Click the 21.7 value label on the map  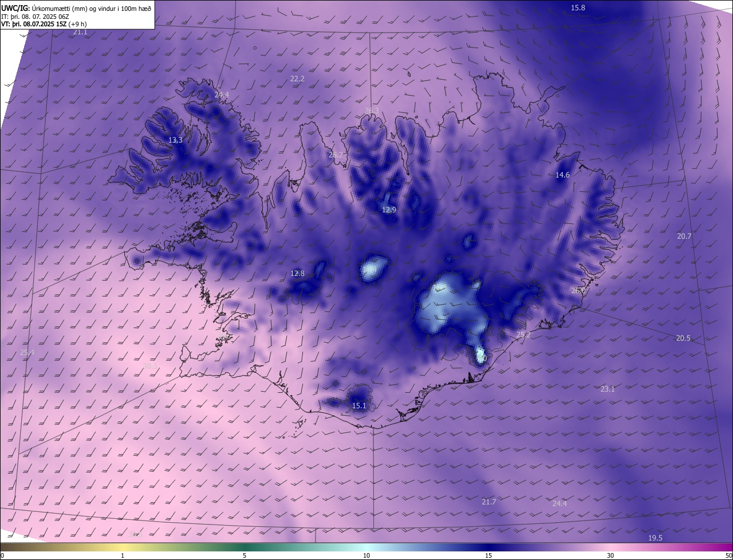(x=488, y=502)
